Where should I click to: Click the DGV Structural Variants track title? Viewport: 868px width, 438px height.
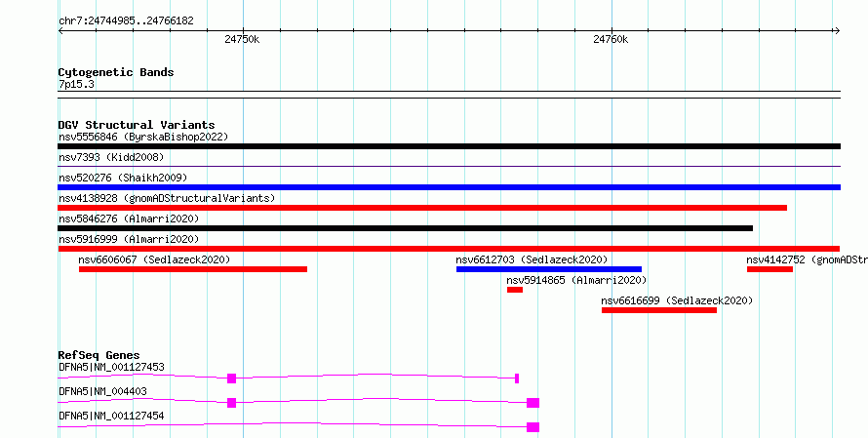(137, 125)
